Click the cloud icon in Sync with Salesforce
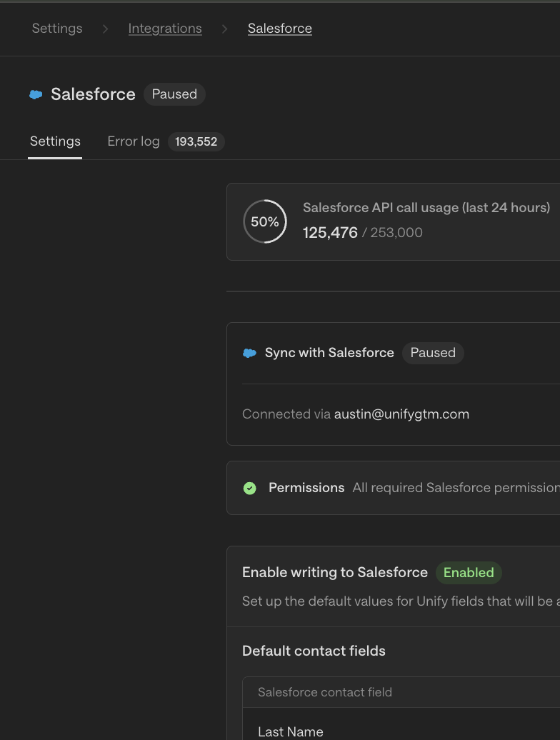560x740 pixels. [249, 353]
